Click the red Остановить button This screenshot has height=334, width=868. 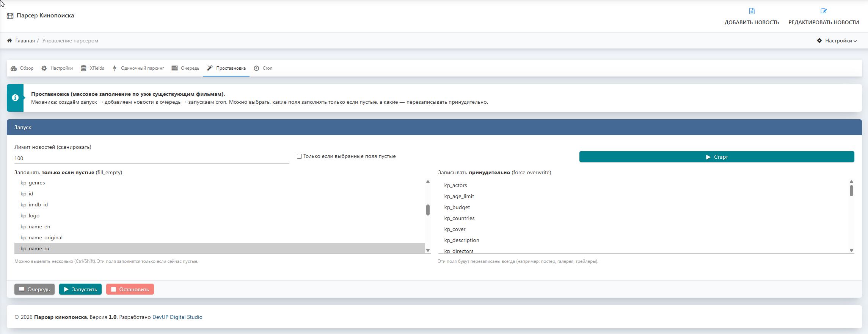click(130, 289)
